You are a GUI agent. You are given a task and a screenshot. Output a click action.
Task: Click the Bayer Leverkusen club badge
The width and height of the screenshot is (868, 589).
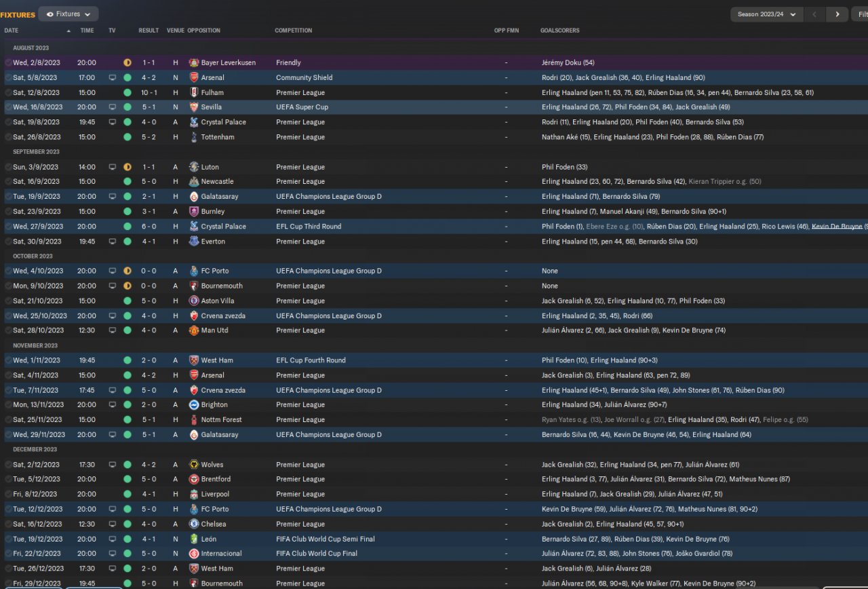coord(194,62)
